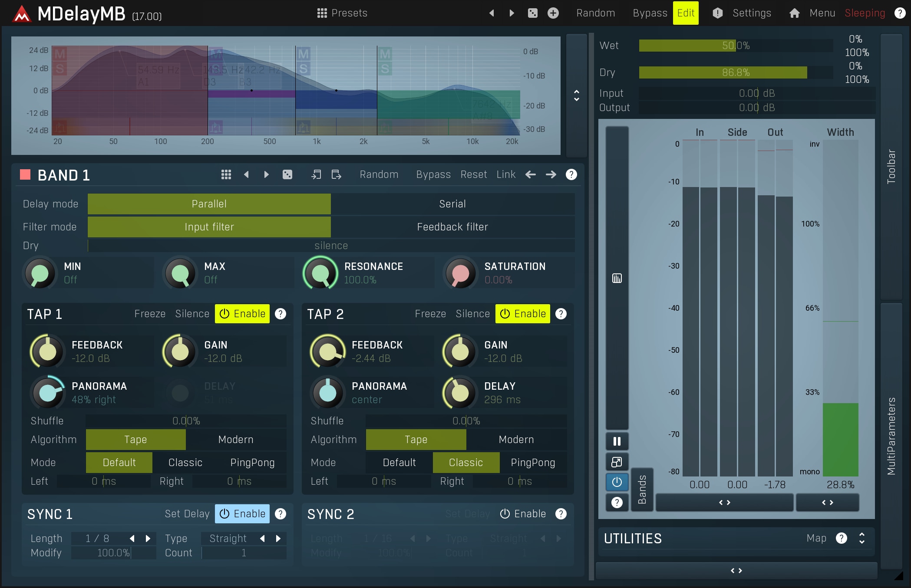Pause the meter display
Screen dimensions: 911x588
point(617,441)
